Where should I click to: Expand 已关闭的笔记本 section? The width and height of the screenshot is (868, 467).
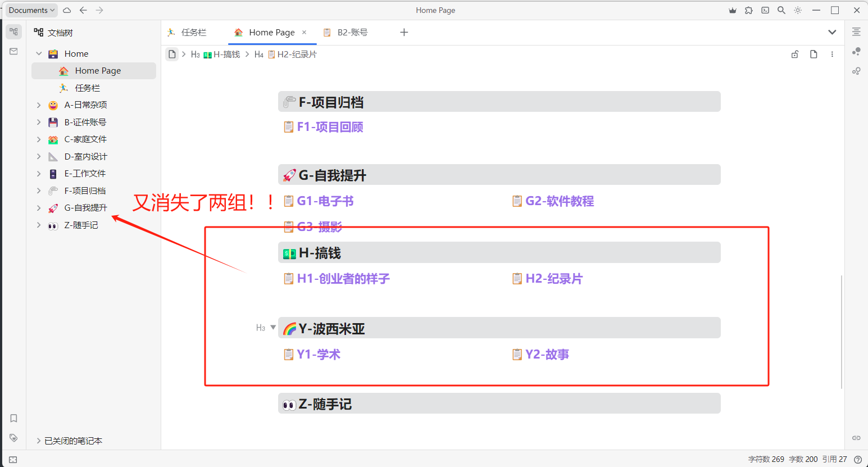pos(39,441)
